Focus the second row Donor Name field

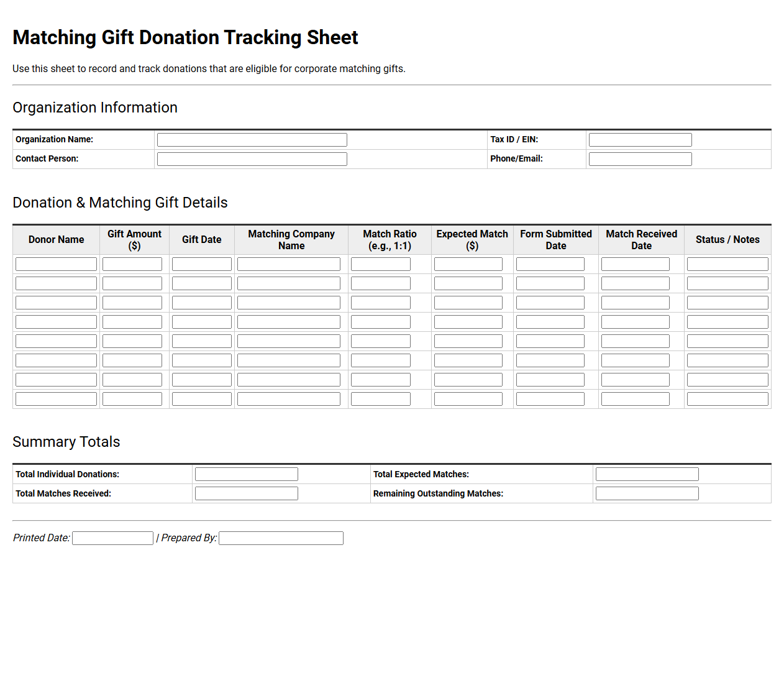click(56, 283)
